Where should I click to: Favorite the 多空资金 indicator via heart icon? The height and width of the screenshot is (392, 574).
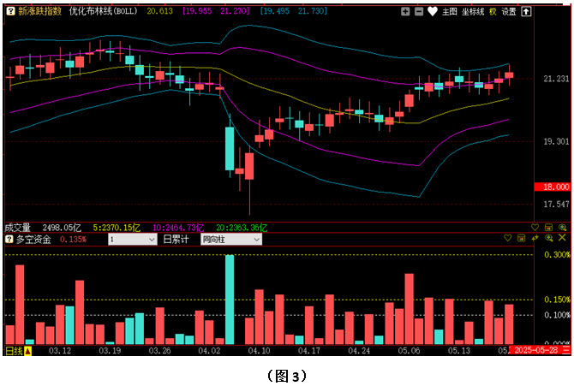click(507, 238)
